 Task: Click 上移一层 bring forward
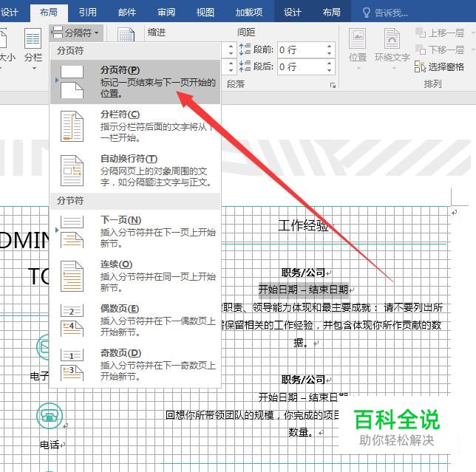[x=441, y=33]
